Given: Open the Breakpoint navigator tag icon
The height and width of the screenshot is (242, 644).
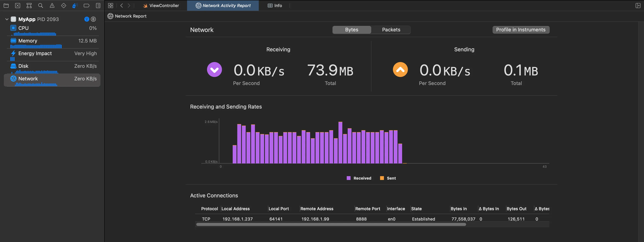Looking at the screenshot, I should (x=86, y=6).
